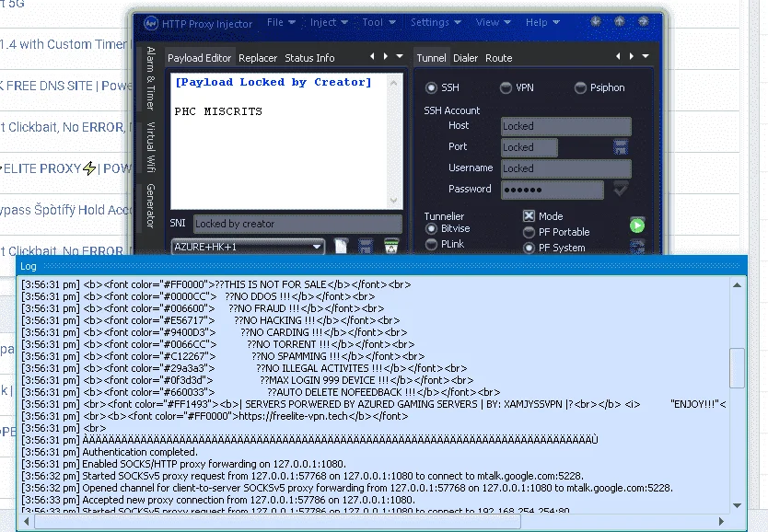
Task: Click the new config page icon
Action: pos(342,246)
